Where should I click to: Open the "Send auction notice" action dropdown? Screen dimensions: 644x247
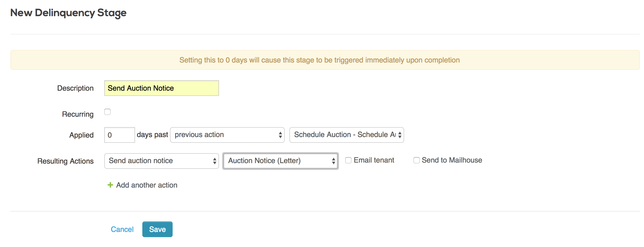click(161, 161)
